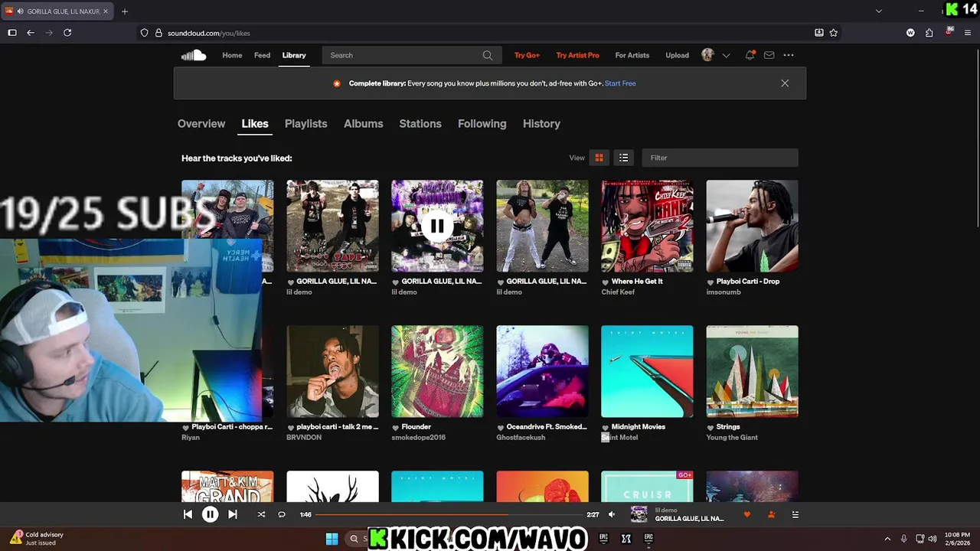Click the taskbar clock showing 10:08 PM
This screenshot has height=551, width=980.
tap(957, 539)
